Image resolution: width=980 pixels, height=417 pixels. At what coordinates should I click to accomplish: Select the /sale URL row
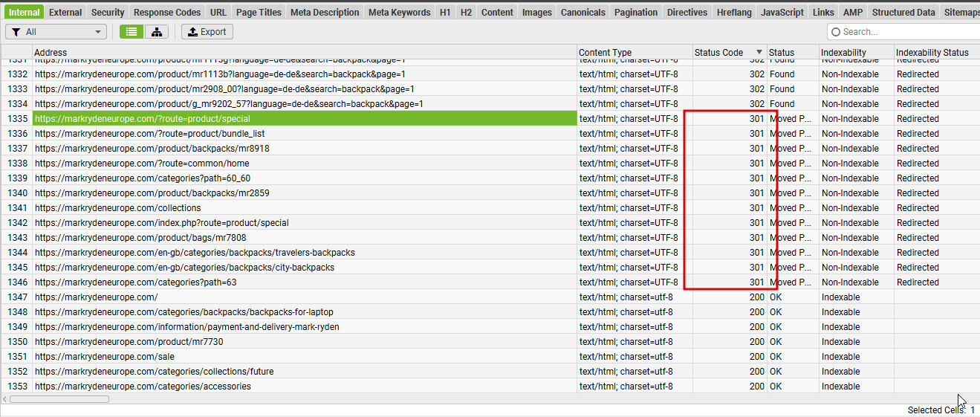click(x=305, y=356)
